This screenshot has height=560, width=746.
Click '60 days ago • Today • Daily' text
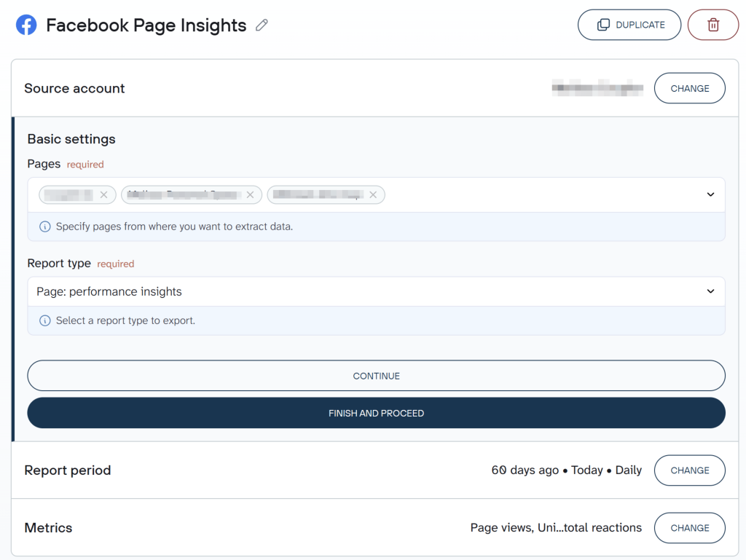tap(566, 470)
